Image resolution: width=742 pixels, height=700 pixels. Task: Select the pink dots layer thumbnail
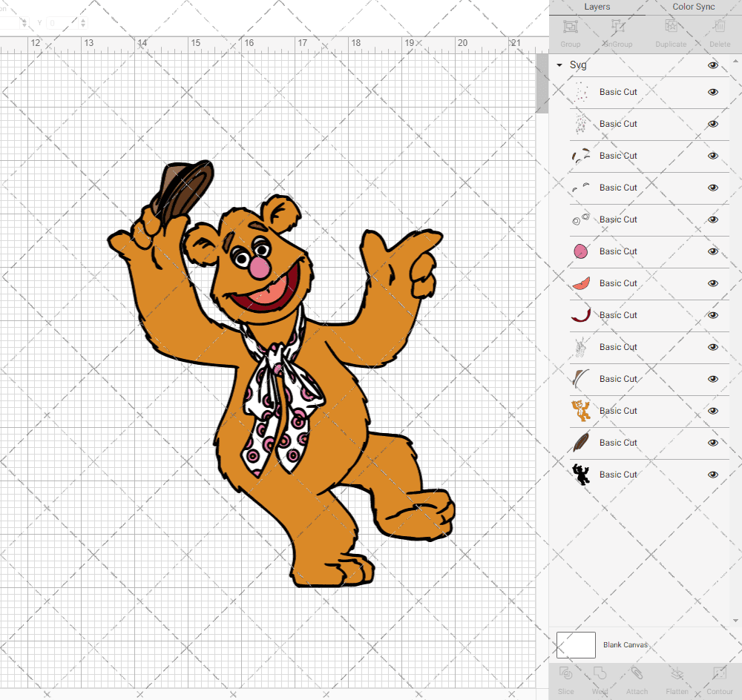pyautogui.click(x=581, y=92)
